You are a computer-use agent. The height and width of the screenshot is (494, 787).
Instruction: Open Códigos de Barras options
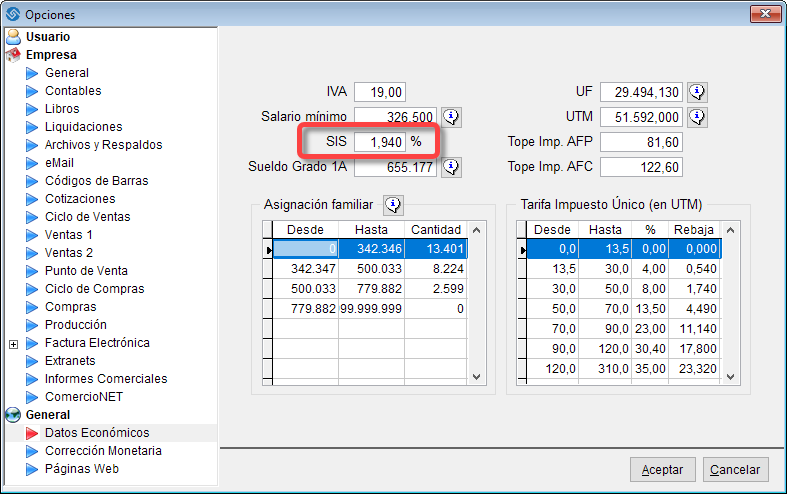point(96,181)
